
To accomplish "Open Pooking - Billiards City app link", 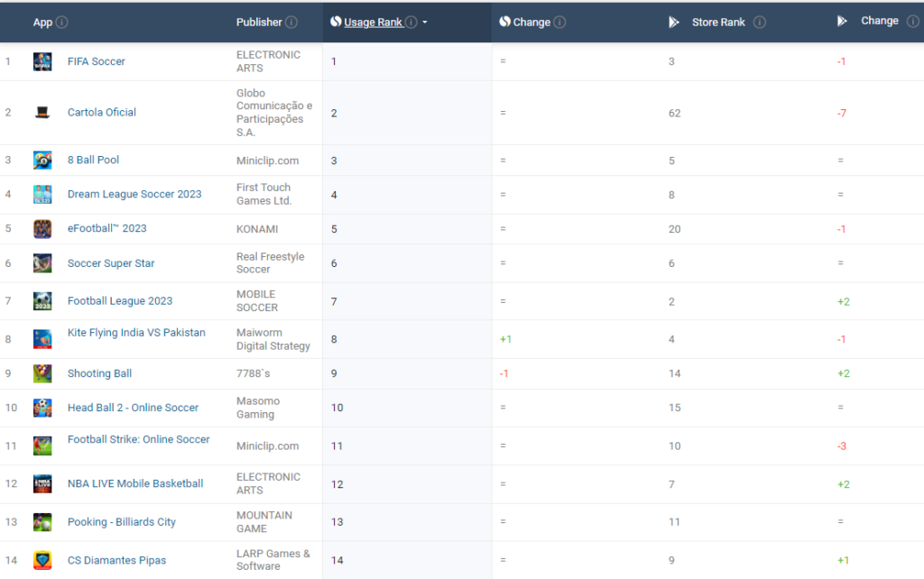I will click(122, 522).
